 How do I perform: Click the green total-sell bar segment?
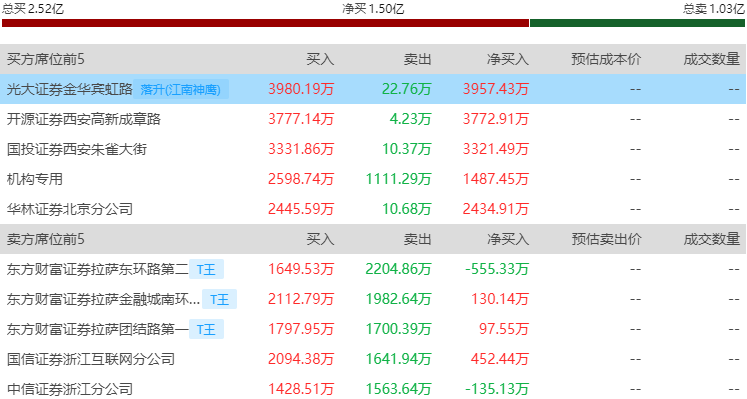point(637,23)
